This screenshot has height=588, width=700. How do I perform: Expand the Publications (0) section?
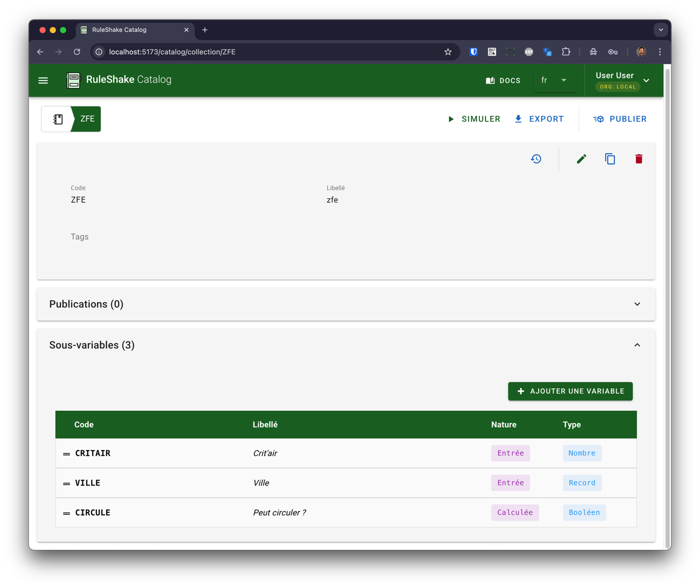click(637, 304)
